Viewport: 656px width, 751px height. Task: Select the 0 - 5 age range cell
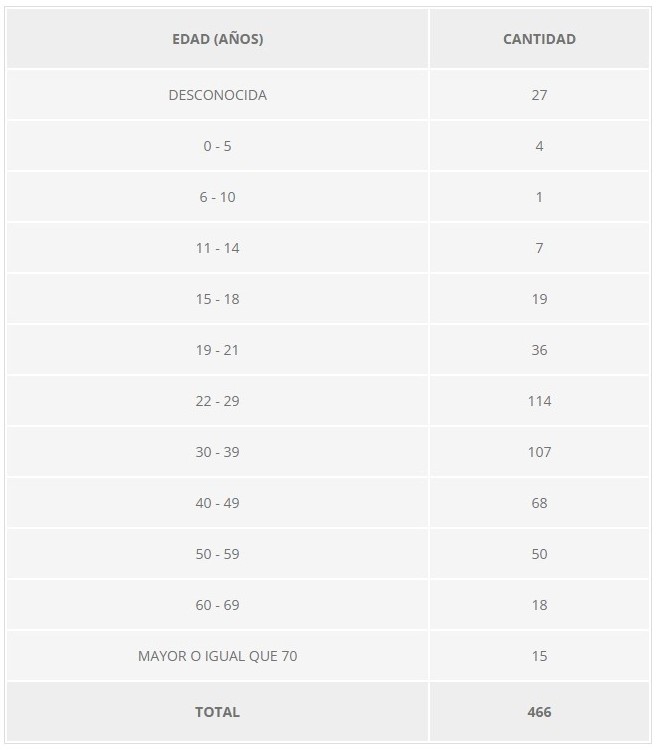tap(217, 147)
